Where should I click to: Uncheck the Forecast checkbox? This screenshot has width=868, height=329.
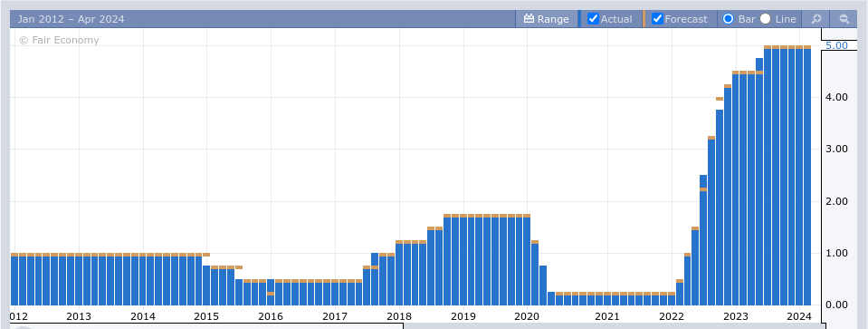click(x=658, y=18)
